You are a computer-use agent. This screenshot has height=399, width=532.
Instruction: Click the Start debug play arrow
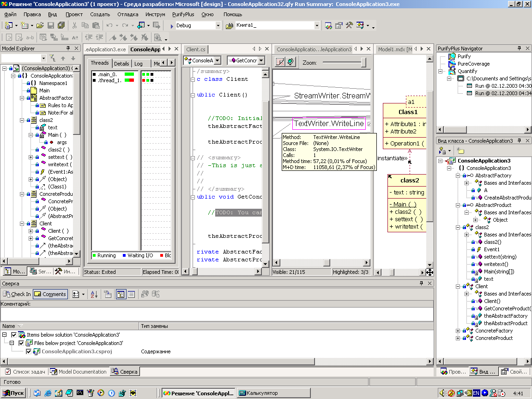click(x=172, y=26)
